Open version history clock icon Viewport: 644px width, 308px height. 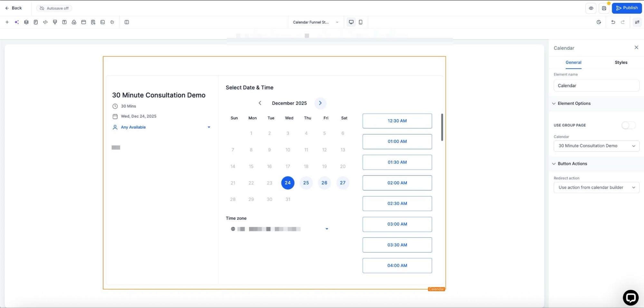tap(599, 22)
